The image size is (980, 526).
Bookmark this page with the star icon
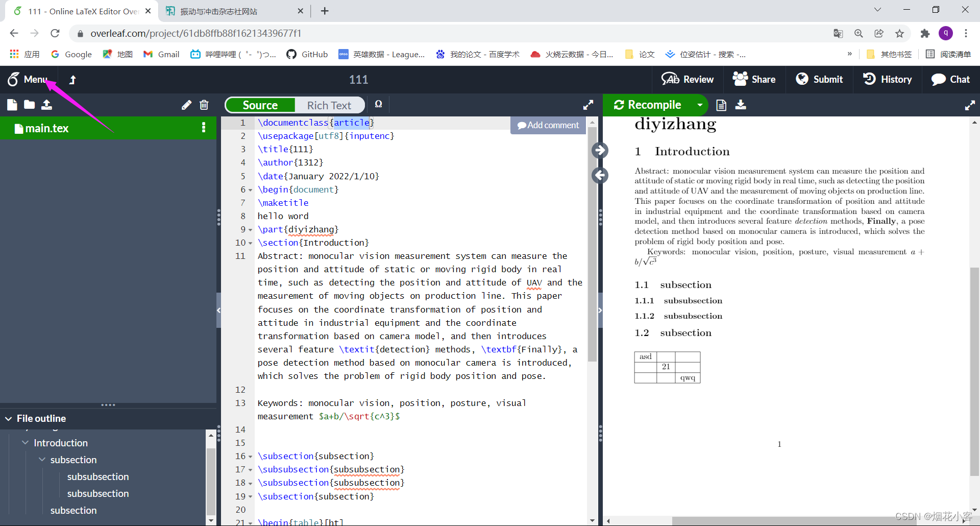tap(899, 33)
